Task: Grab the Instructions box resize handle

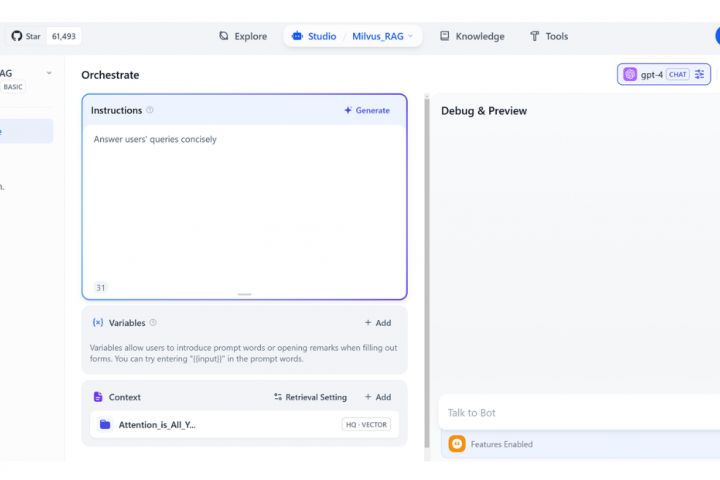Action: point(245,294)
